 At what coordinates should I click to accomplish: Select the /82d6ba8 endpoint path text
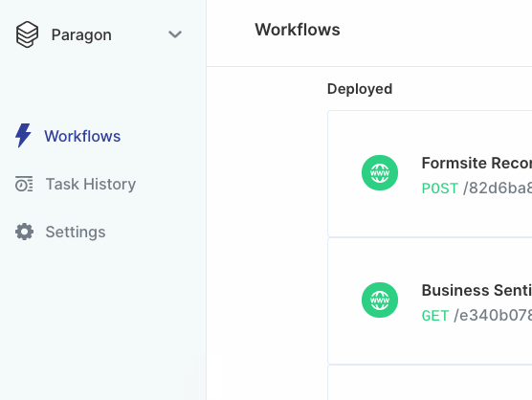(498, 188)
